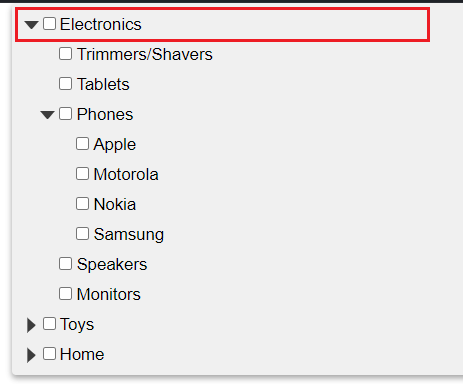Viewport: 463px width, 384px height.
Task: Tick the Trimmers/Shavers checkbox
Action: (65, 54)
